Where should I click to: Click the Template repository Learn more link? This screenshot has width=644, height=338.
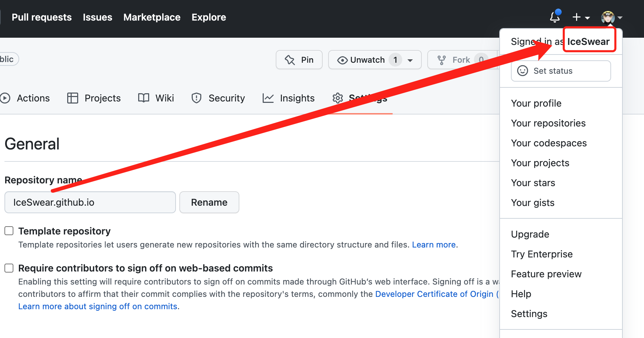point(434,244)
